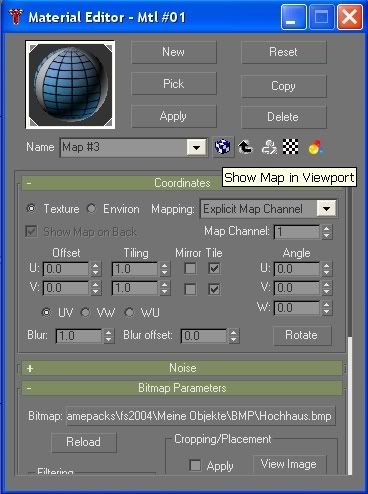
Task: Click the Material Editor title bar logo icon
Action: 15,17
